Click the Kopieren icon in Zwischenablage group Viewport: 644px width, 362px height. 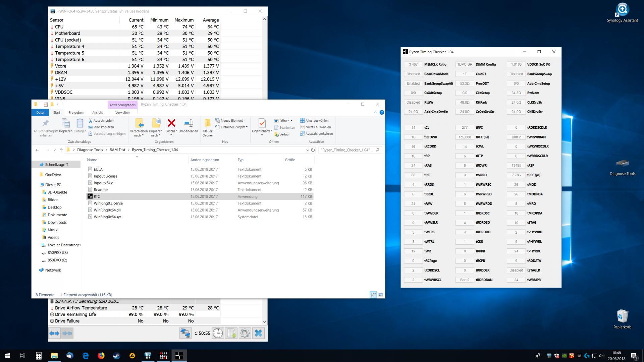pyautogui.click(x=66, y=124)
